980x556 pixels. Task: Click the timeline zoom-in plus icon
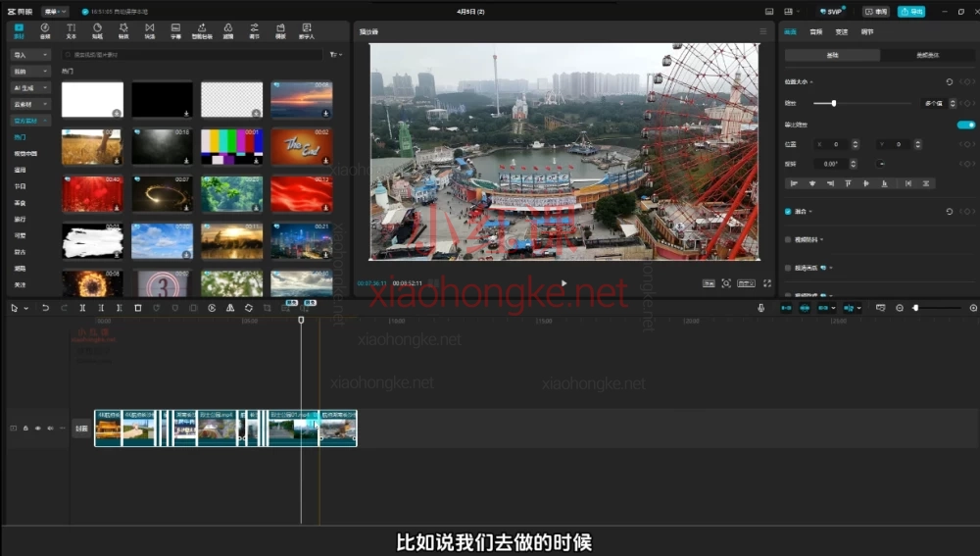point(973,308)
